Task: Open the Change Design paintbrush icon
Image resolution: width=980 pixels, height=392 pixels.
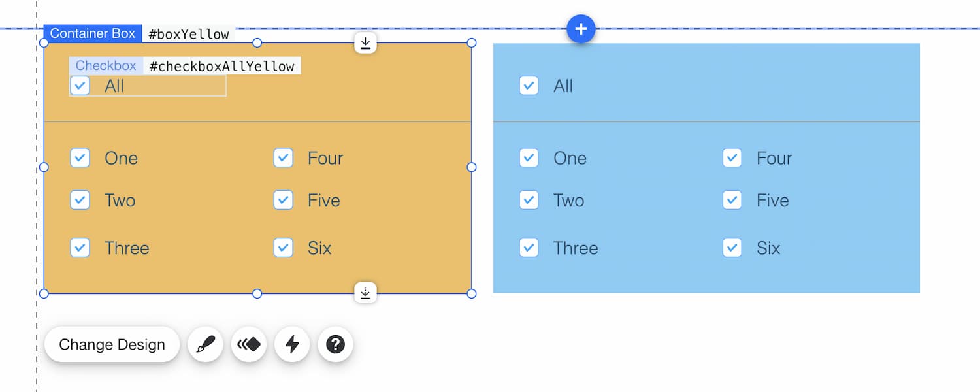Action: [x=204, y=344]
